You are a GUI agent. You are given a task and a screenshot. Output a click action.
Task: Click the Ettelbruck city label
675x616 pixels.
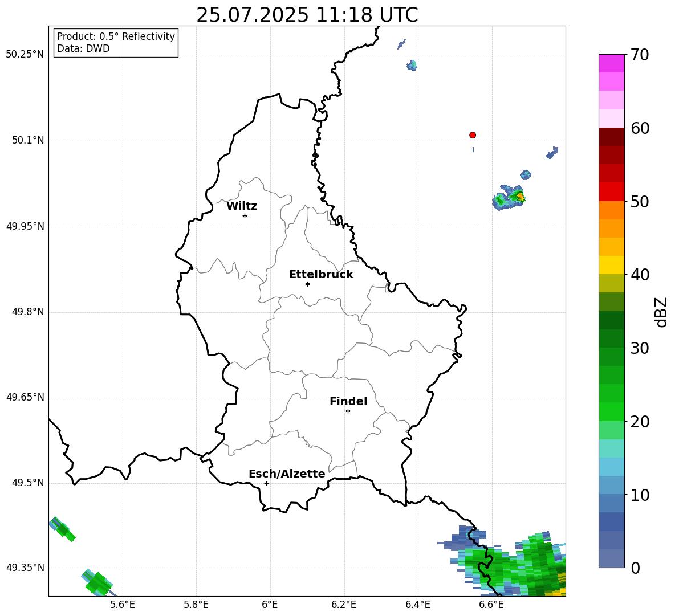tap(321, 275)
